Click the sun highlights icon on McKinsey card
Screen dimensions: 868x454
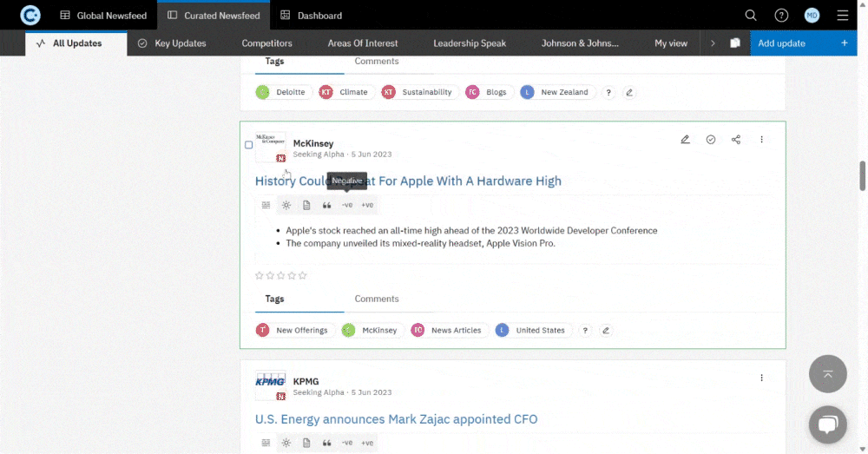coord(286,205)
